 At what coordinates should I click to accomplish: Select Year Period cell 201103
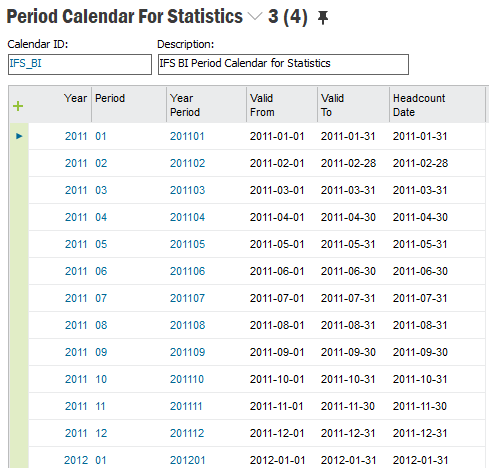click(187, 190)
